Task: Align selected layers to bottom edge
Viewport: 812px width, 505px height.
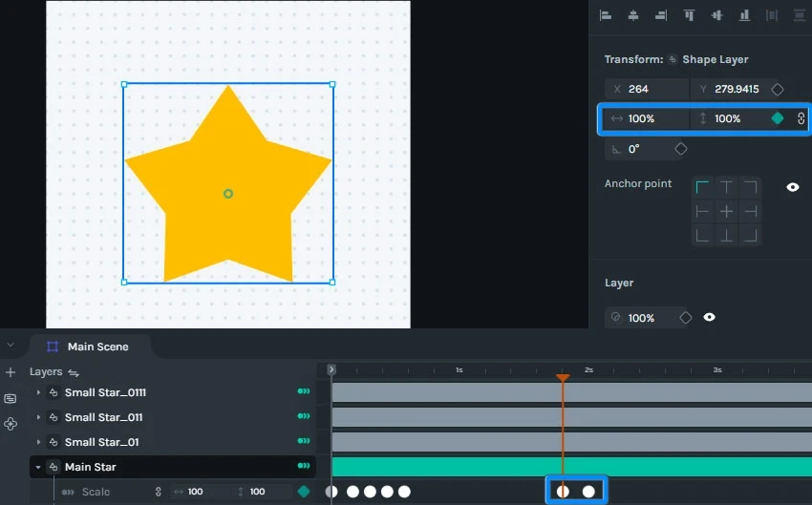Action: (745, 15)
